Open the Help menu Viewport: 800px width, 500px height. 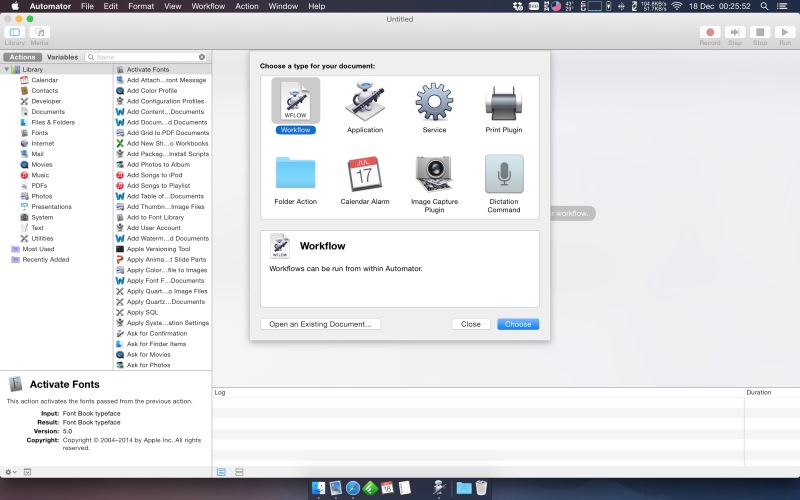[316, 6]
